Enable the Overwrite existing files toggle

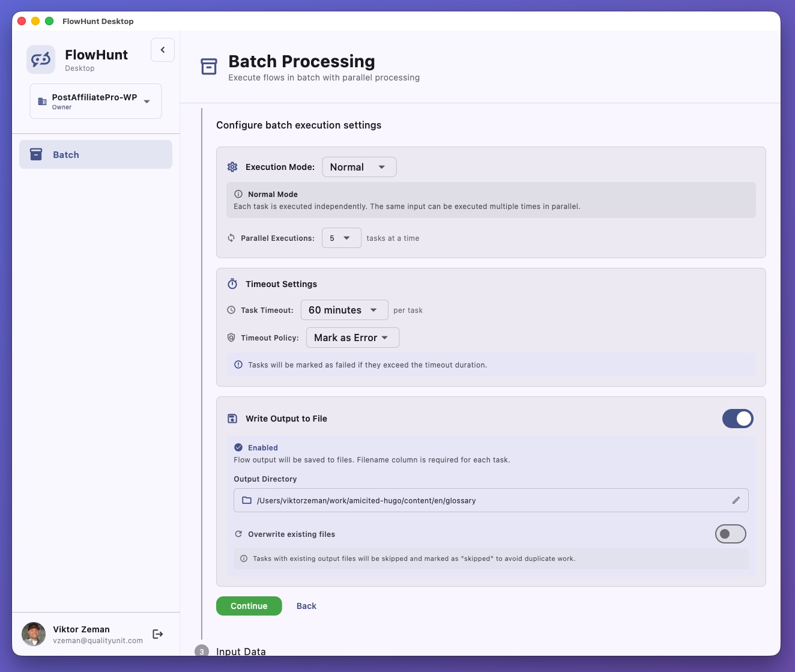point(730,534)
